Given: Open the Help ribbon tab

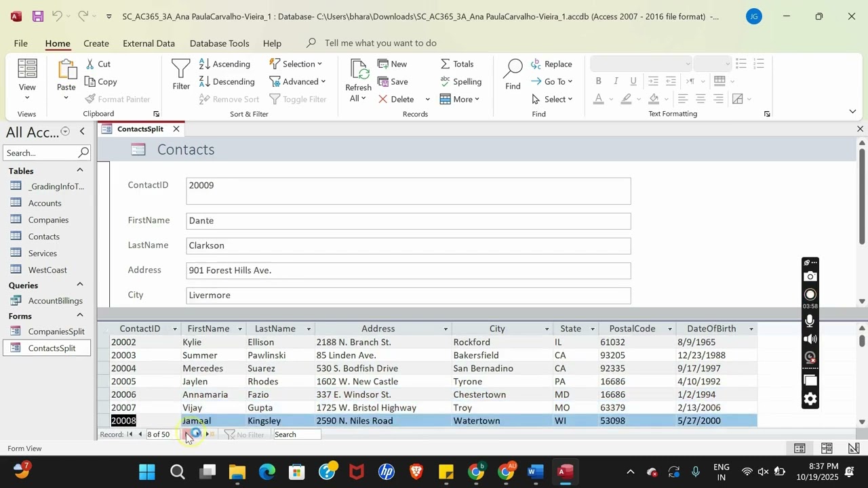Looking at the screenshot, I should (x=272, y=43).
